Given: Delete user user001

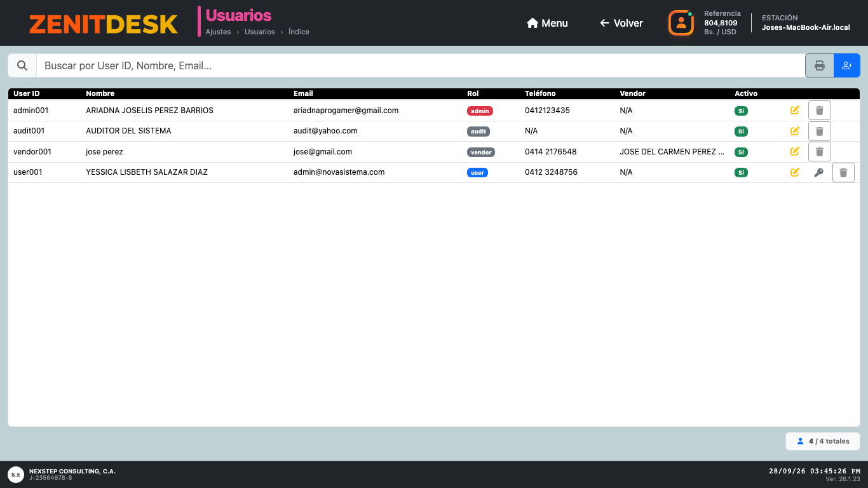Looking at the screenshot, I should click(843, 172).
